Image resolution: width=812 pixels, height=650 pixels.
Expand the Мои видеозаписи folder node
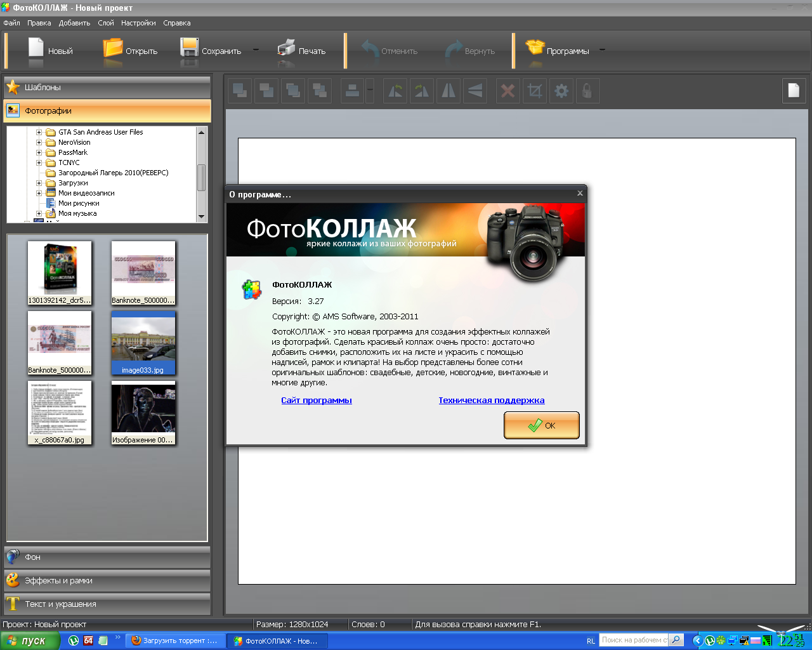pos(39,194)
